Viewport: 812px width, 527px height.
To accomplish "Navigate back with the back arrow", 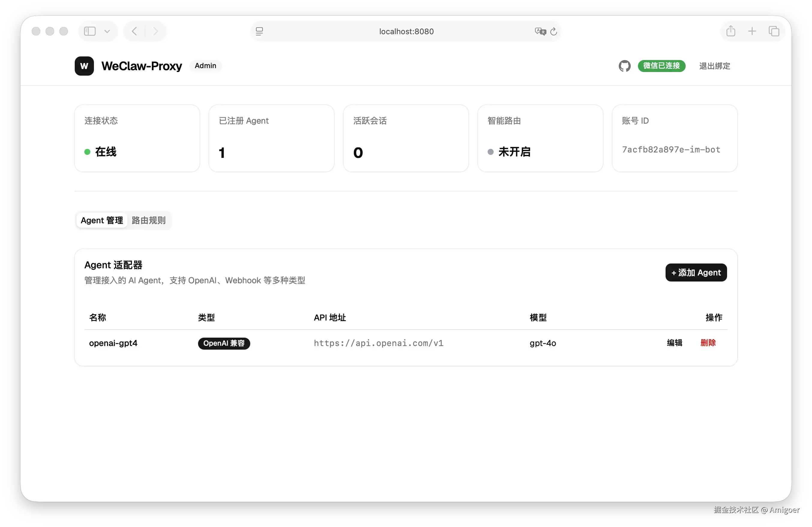I will tap(134, 31).
